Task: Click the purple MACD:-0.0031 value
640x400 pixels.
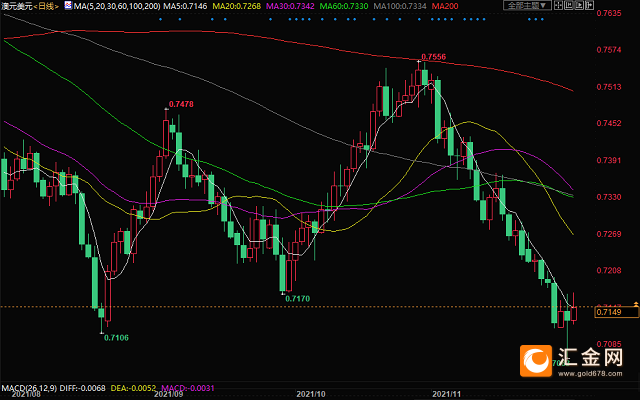Action: 188,388
